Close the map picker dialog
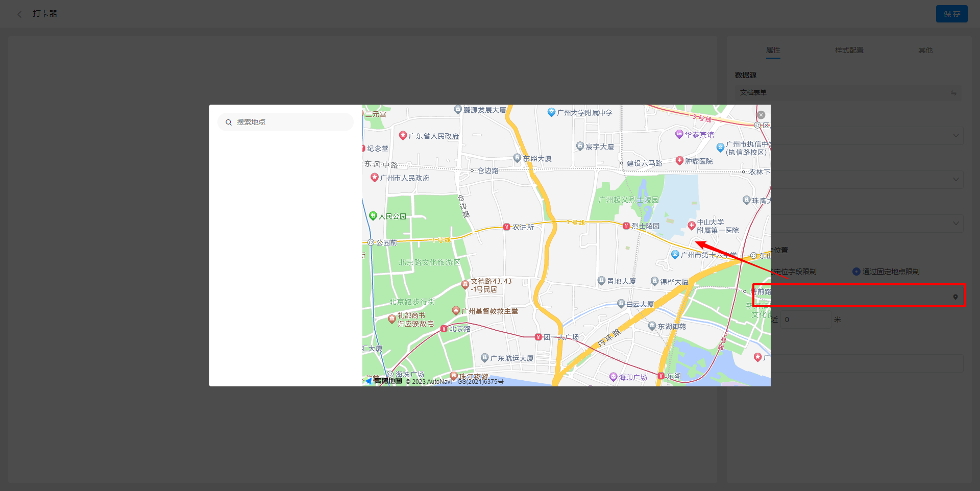This screenshot has width=980, height=491. pyautogui.click(x=761, y=114)
